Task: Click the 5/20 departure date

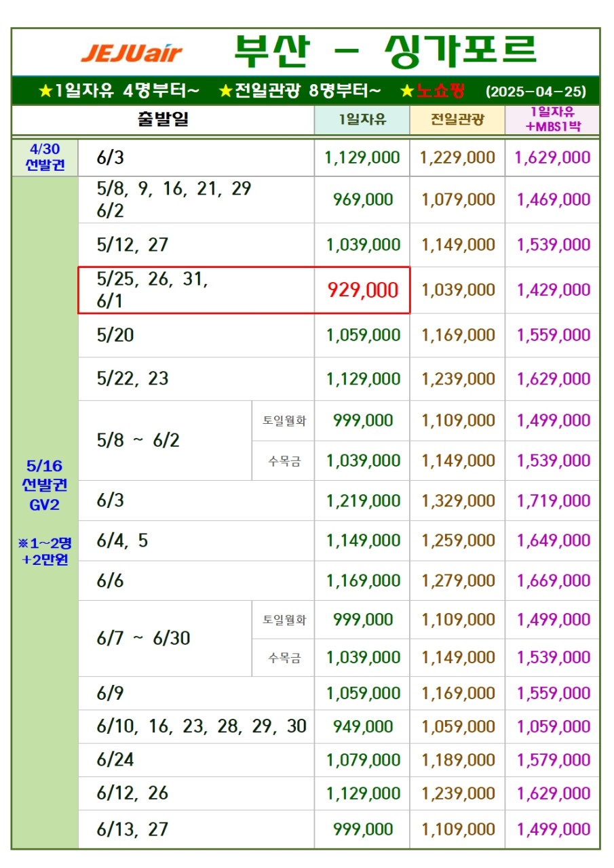Action: 116,335
